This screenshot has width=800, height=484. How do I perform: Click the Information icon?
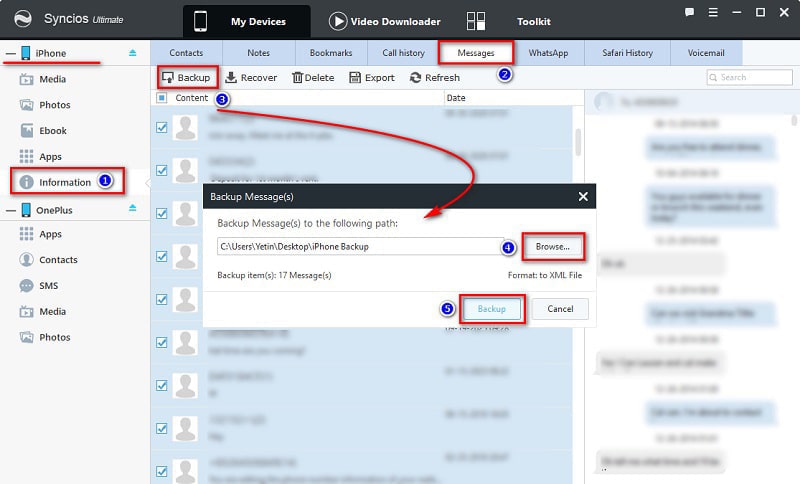tap(27, 182)
